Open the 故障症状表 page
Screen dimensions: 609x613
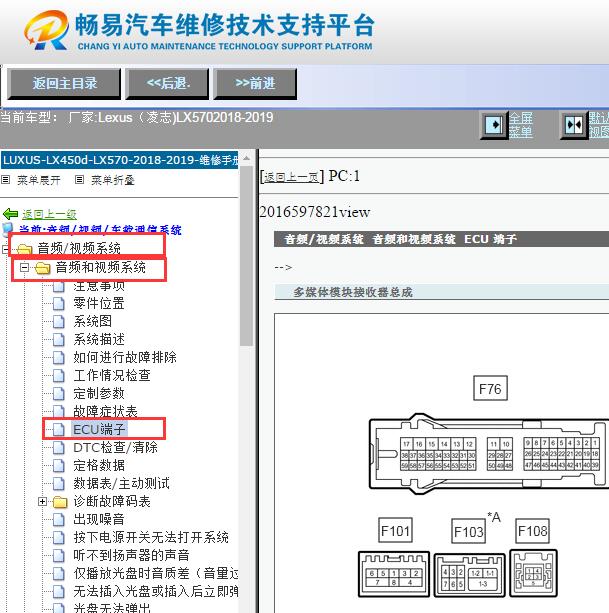[106, 411]
